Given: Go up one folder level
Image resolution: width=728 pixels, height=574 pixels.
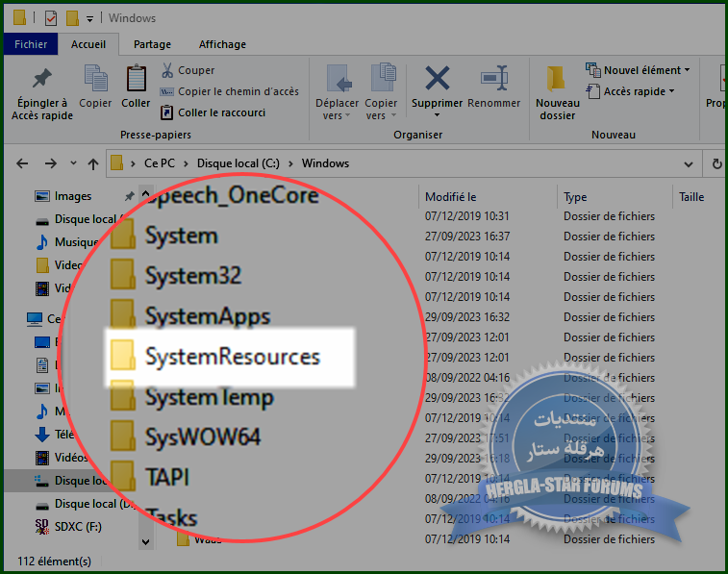Looking at the screenshot, I should [x=93, y=163].
